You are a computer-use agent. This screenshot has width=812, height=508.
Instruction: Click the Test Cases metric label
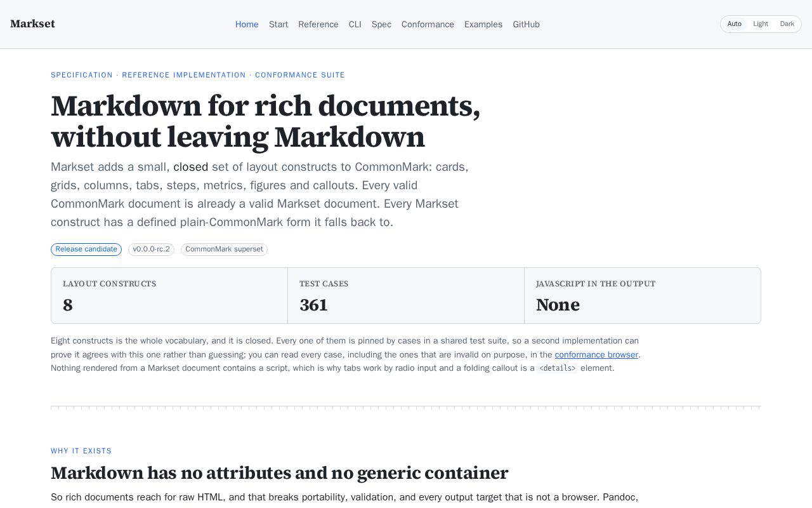tap(324, 284)
